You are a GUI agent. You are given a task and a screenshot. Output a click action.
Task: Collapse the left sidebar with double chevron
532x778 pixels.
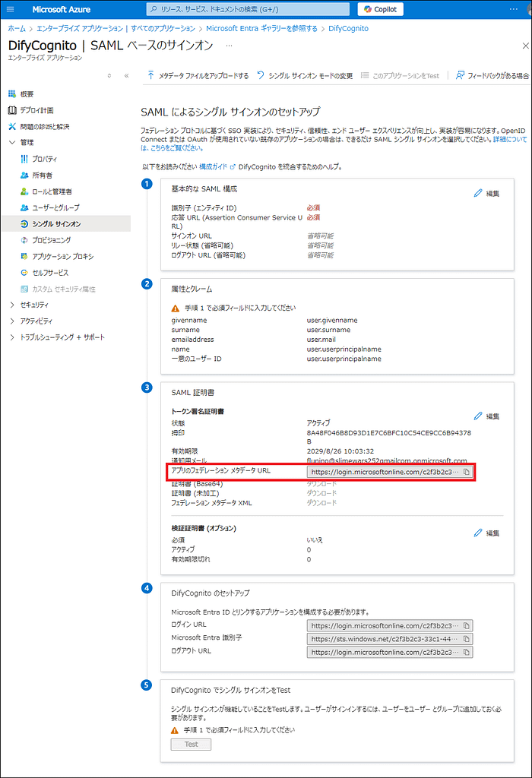(x=126, y=76)
